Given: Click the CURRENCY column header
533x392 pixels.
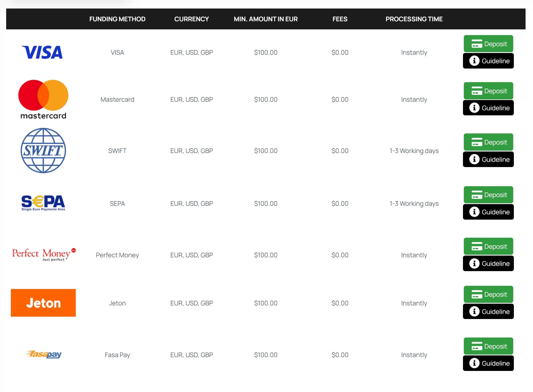Looking at the screenshot, I should (x=192, y=19).
